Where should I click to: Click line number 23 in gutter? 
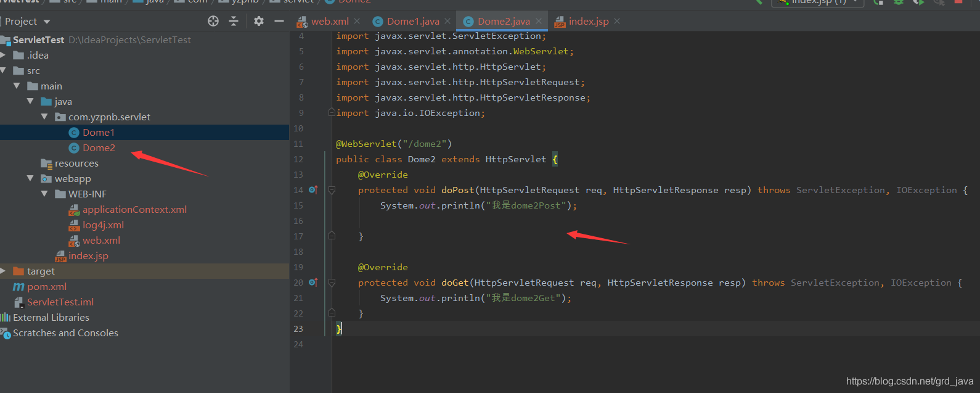point(298,329)
